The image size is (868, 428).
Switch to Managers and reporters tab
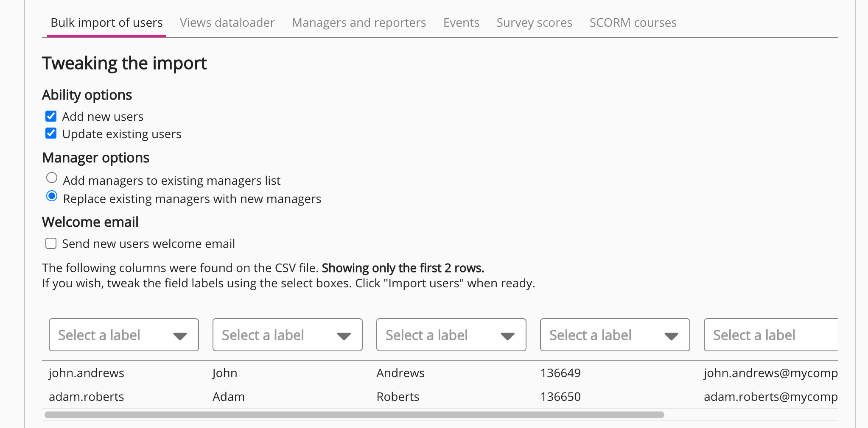(358, 22)
